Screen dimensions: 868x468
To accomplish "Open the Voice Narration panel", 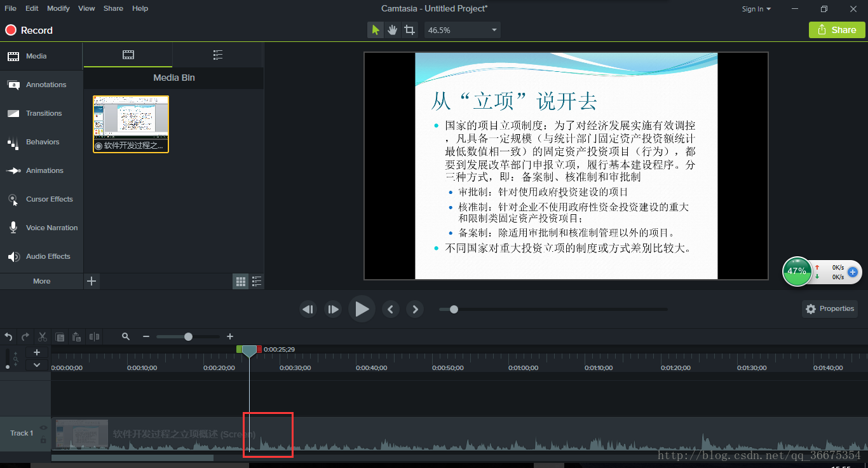I will (41, 228).
